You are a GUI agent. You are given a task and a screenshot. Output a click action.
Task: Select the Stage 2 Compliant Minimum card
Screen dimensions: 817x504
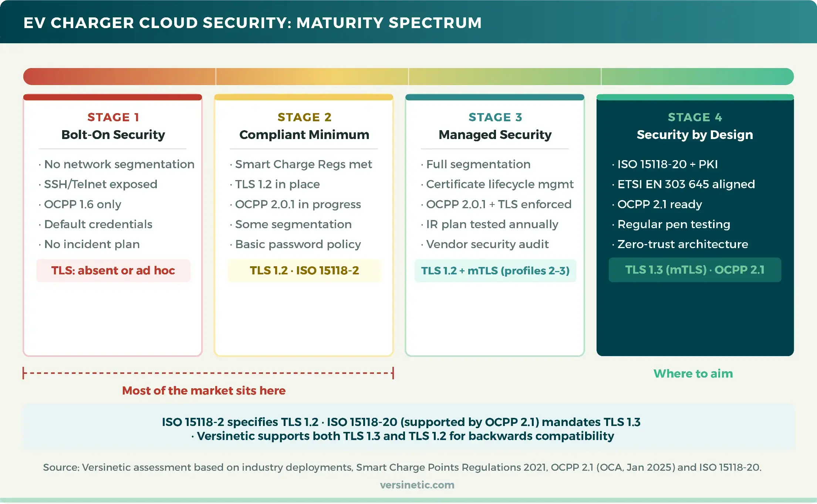pyautogui.click(x=303, y=222)
